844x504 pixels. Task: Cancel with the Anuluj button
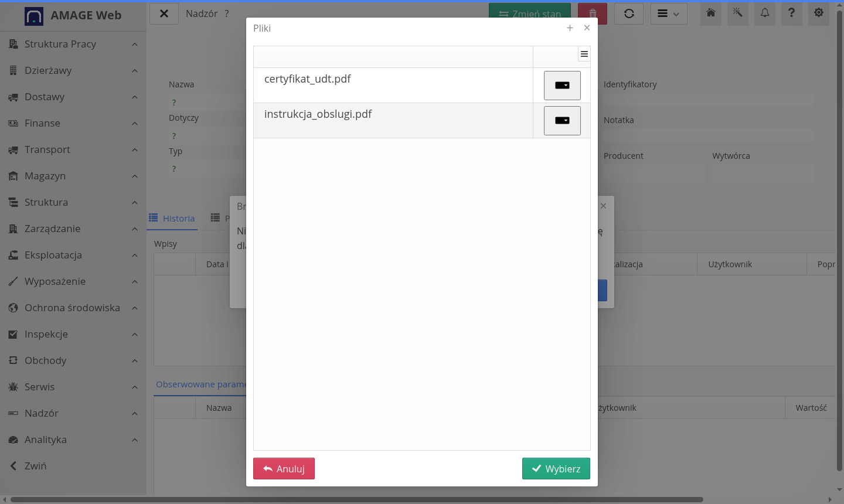tap(284, 469)
